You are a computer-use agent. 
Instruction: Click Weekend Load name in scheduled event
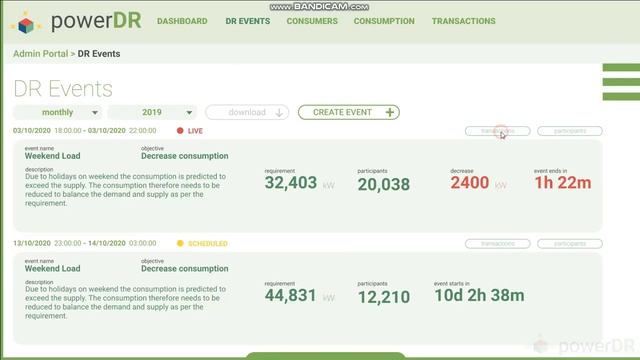coord(53,269)
